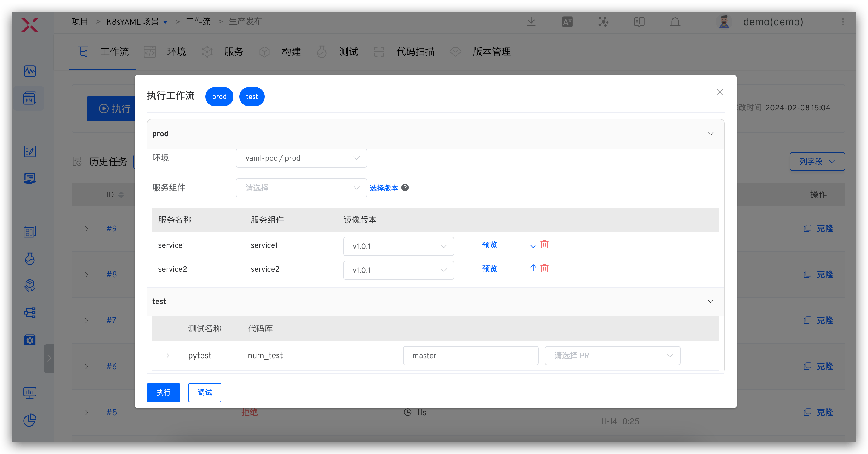The width and height of the screenshot is (868, 454).
Task: Delete service1 row with trash icon
Action: 544,245
